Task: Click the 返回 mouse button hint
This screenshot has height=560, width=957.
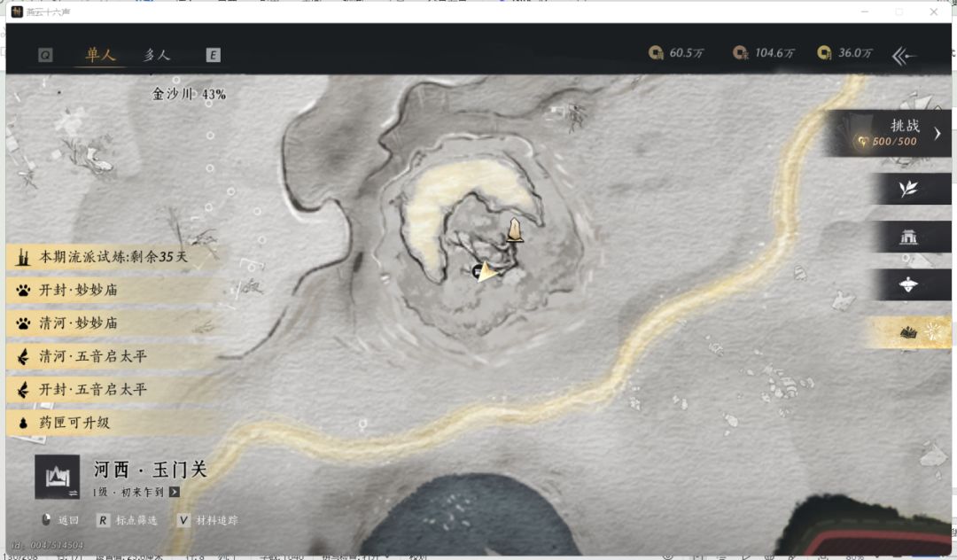Action: pyautogui.click(x=60, y=520)
